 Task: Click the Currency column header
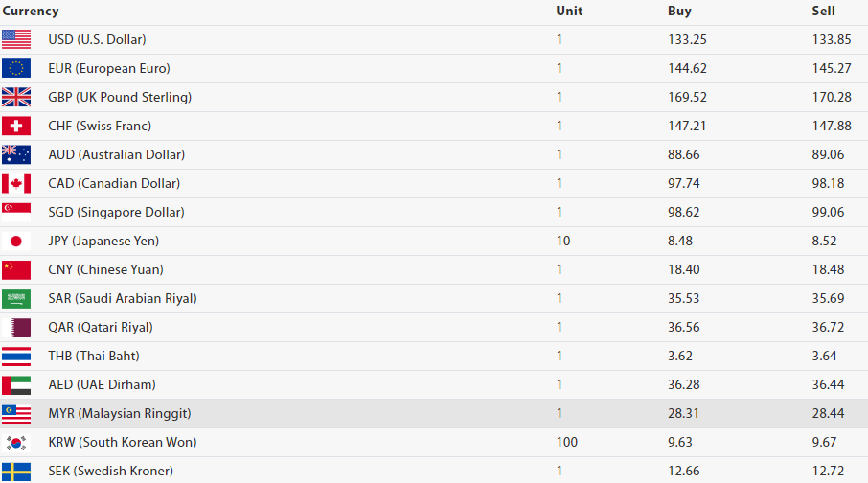[x=31, y=11]
